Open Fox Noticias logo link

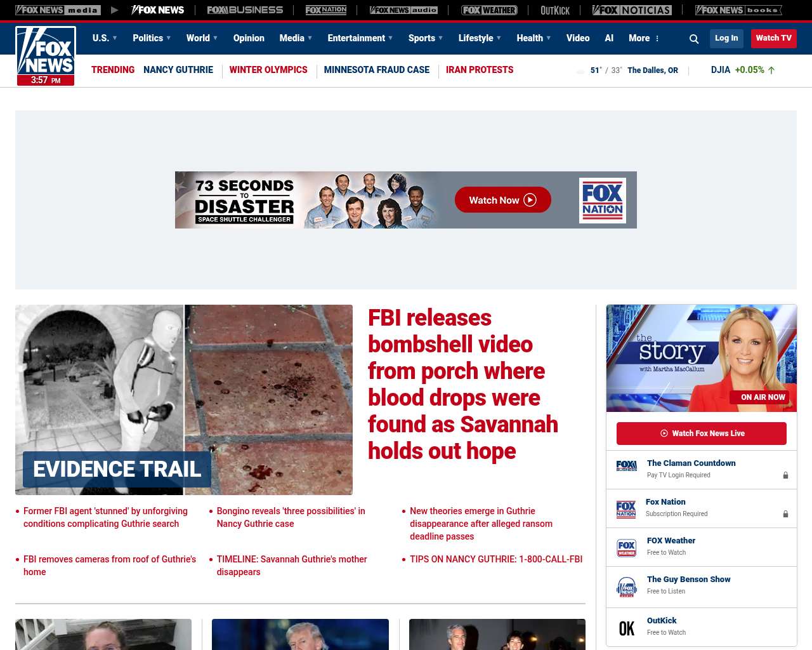(x=632, y=10)
